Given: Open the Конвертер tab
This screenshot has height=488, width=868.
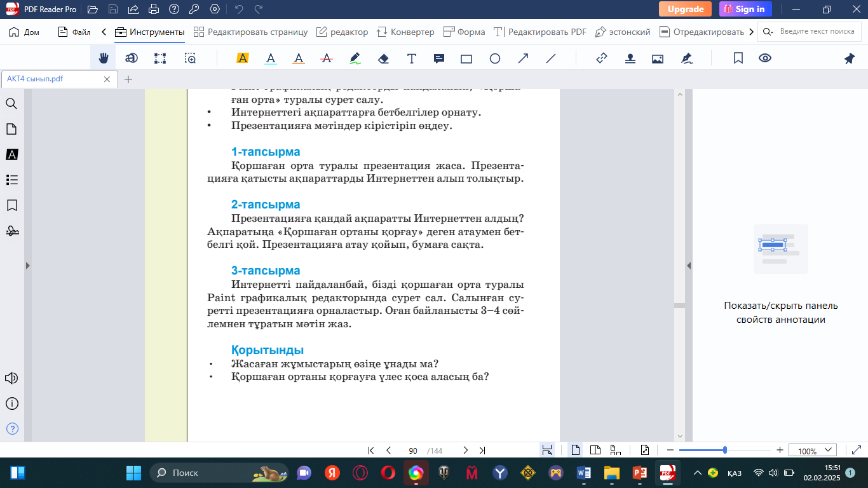Looking at the screenshot, I should pos(405,32).
